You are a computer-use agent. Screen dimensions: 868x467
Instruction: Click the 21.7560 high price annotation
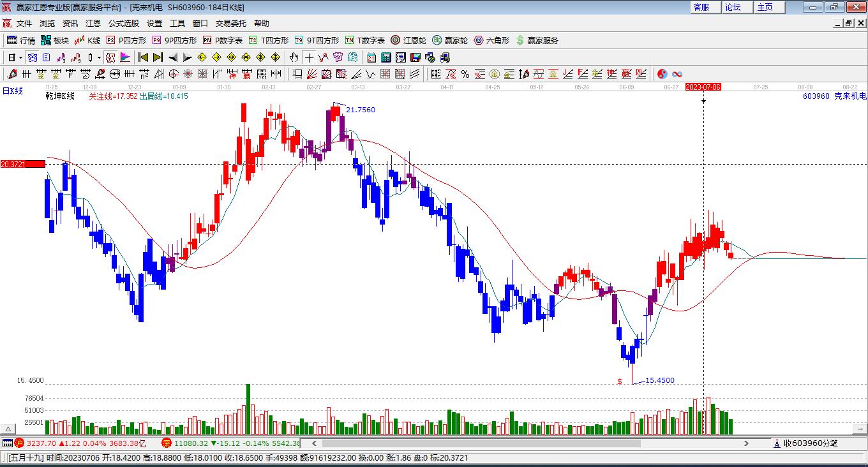(361, 110)
